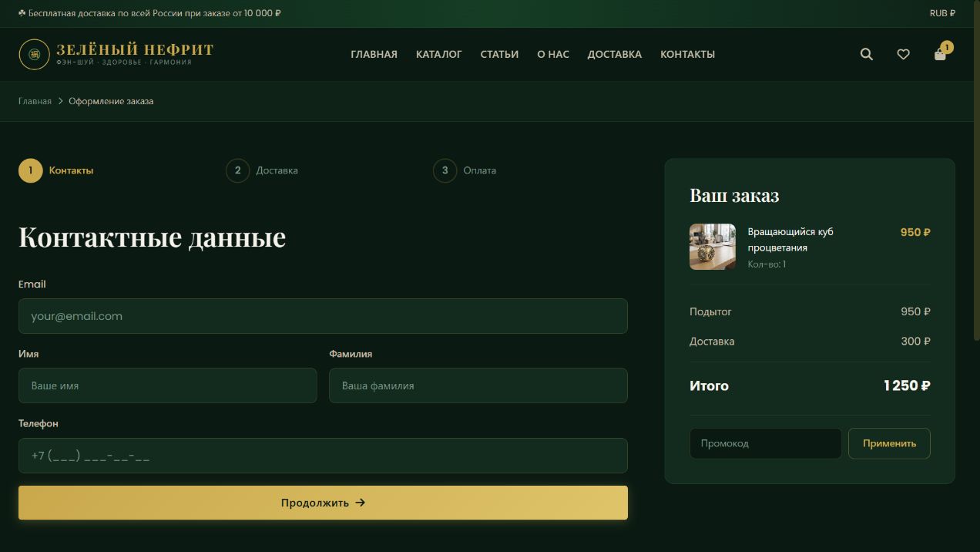Click the Продолжить button
Viewport: 980px width, 552px height.
tap(323, 503)
